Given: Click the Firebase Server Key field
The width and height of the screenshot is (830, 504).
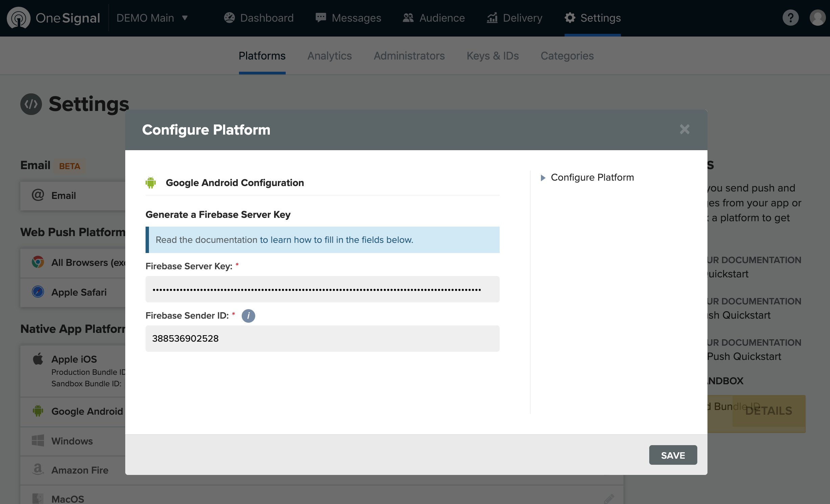Looking at the screenshot, I should click(322, 289).
